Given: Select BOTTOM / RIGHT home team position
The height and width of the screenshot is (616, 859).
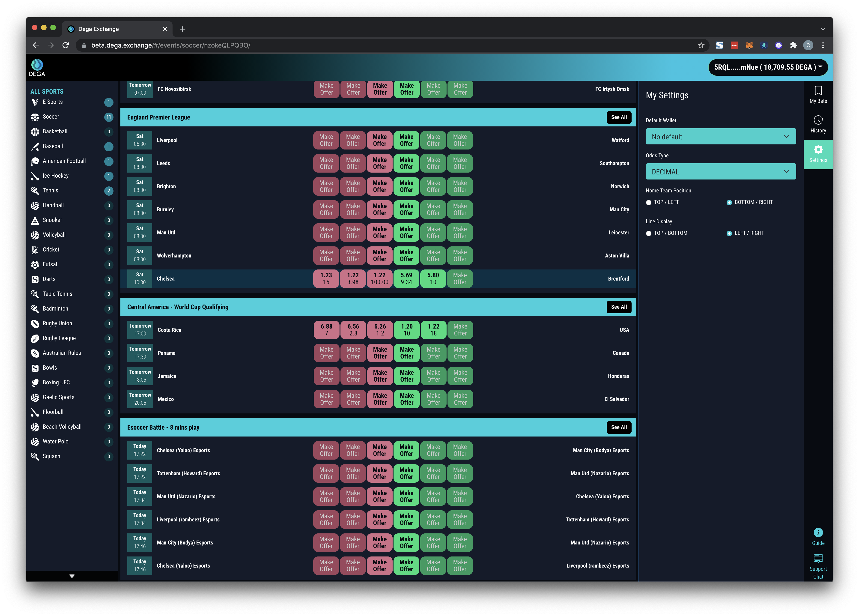Looking at the screenshot, I should (729, 203).
